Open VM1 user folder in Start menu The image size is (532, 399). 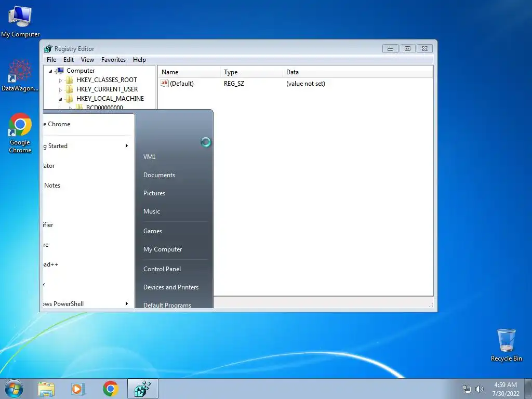point(149,157)
